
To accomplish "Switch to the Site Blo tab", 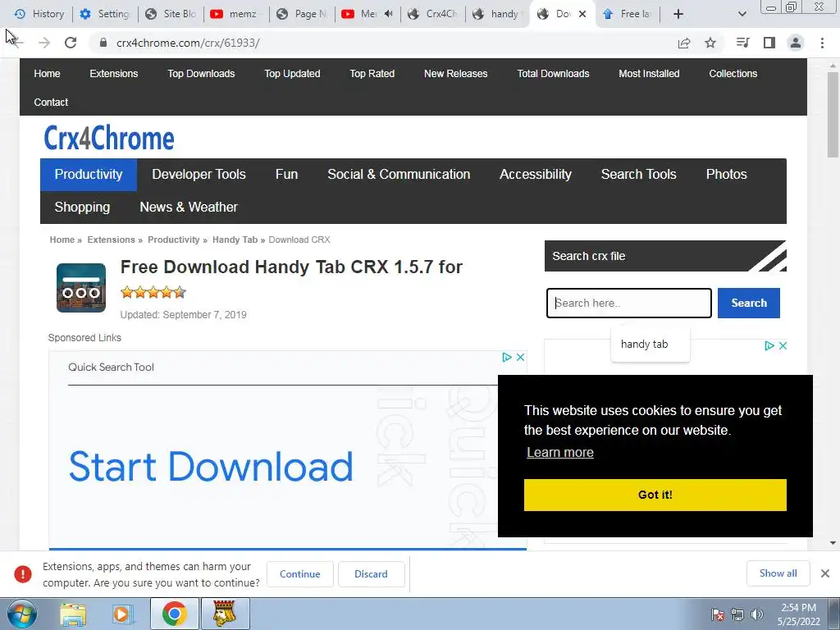I will coord(171,14).
